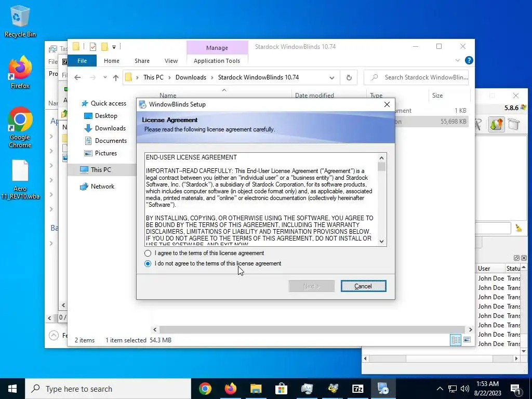
Task: Select Downloads in the Explorer navigation pane
Action: click(x=110, y=128)
